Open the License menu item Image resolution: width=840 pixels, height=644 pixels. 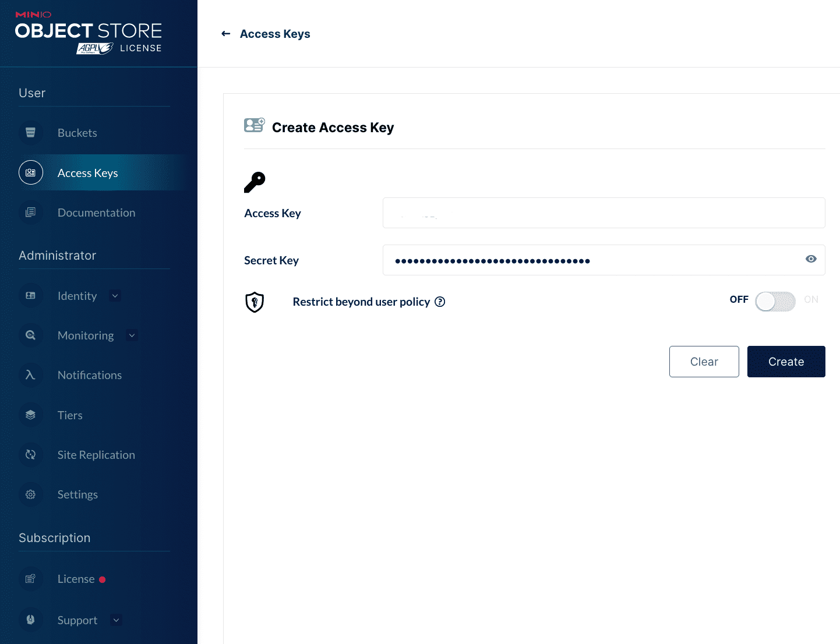tap(76, 579)
